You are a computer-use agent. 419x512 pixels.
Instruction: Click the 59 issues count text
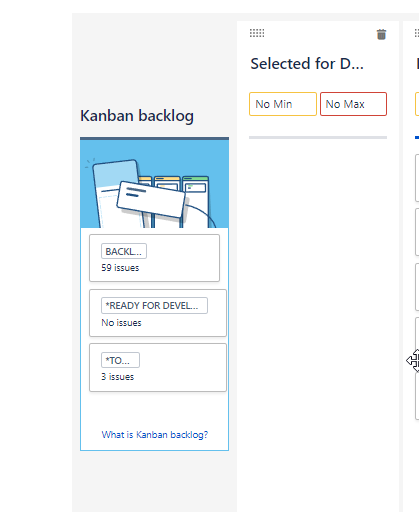(x=120, y=268)
